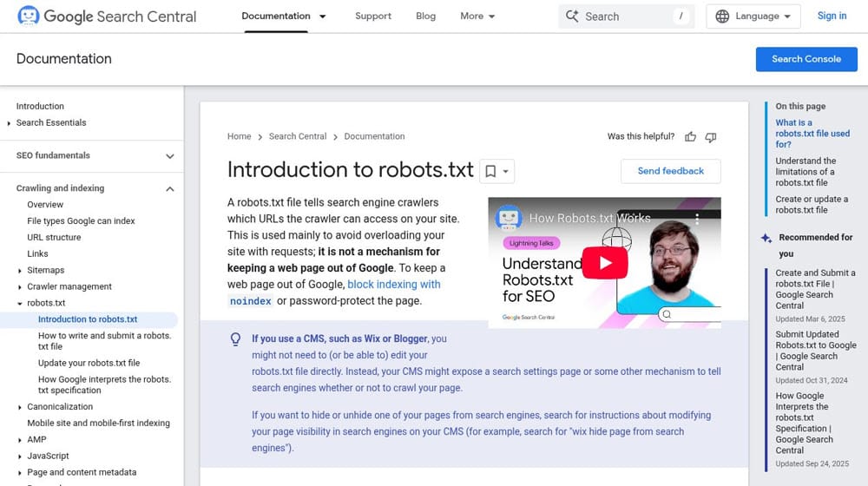Play the How Robots.txt Works video
This screenshot has height=486, width=868.
[604, 263]
